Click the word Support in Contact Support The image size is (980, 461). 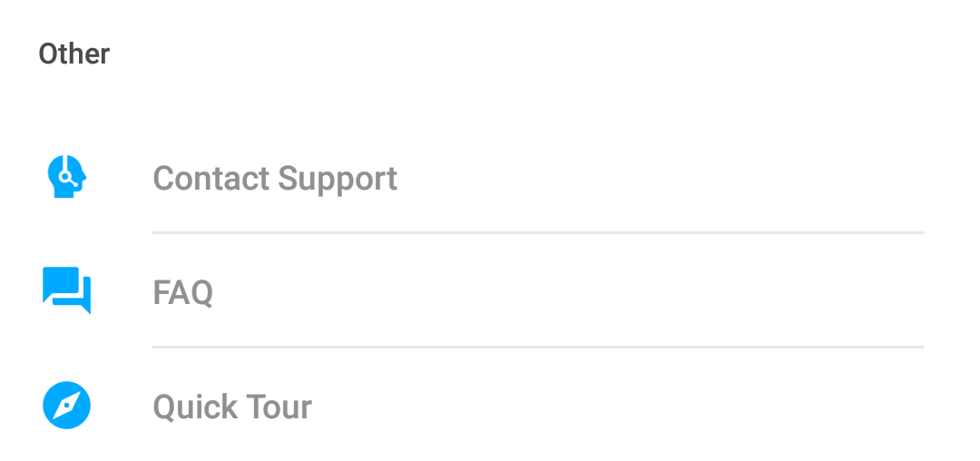coord(338,180)
